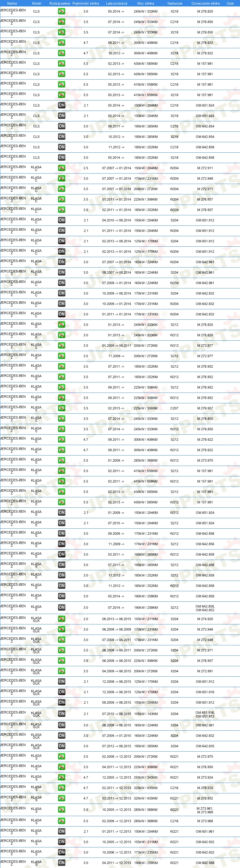The width and height of the screenshot is (240, 868).
Task: Click the Oznaczenie silnika column header
Action: [x=205, y=3]
